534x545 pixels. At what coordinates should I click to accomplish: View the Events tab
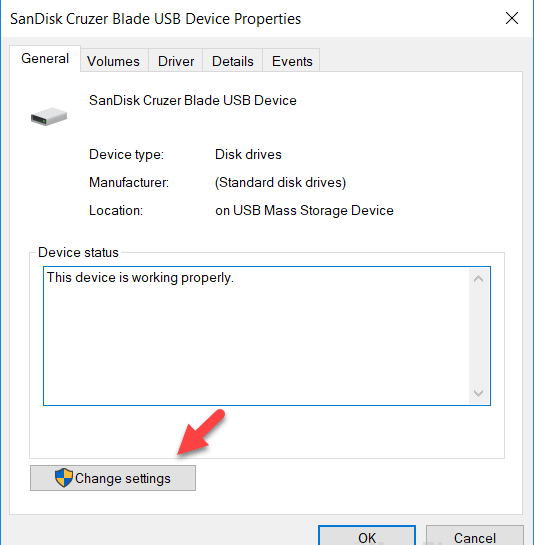click(x=292, y=61)
